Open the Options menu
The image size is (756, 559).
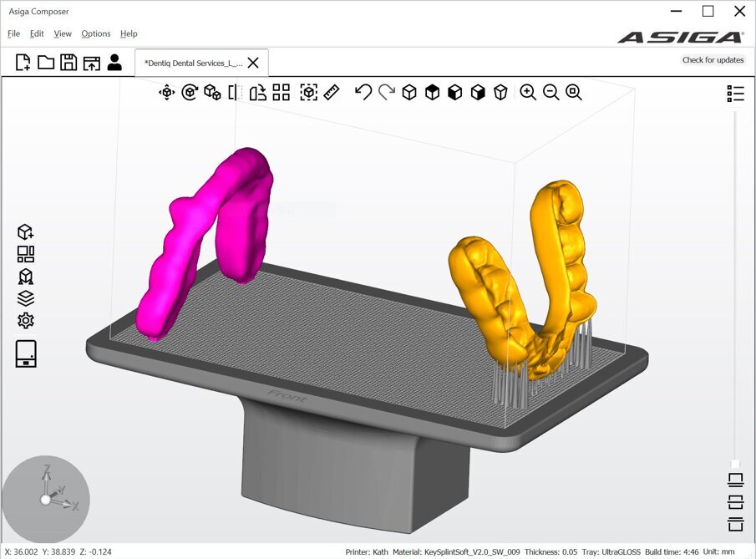[96, 33]
